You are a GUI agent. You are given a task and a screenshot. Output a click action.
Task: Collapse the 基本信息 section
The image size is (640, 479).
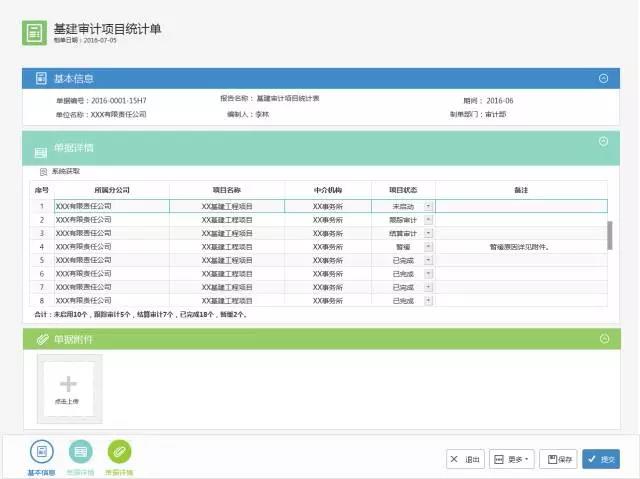click(603, 78)
